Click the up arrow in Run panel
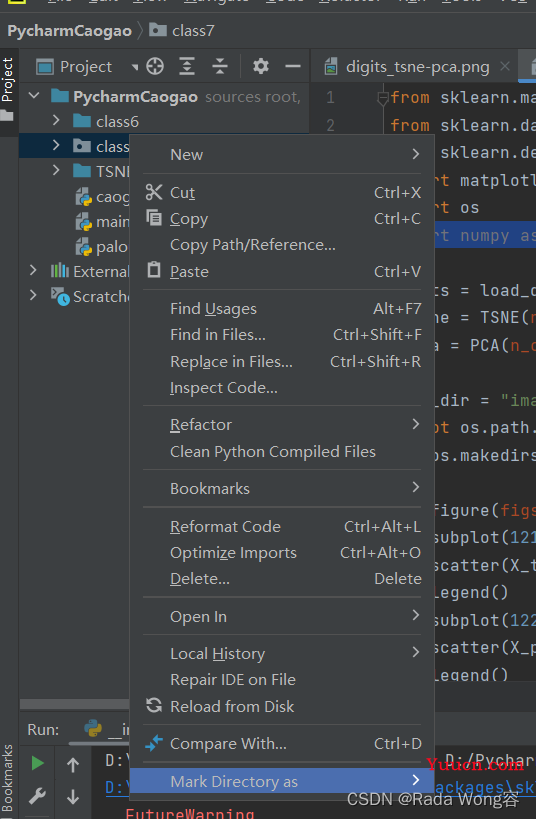Screen dimensions: 536x819 (73, 765)
